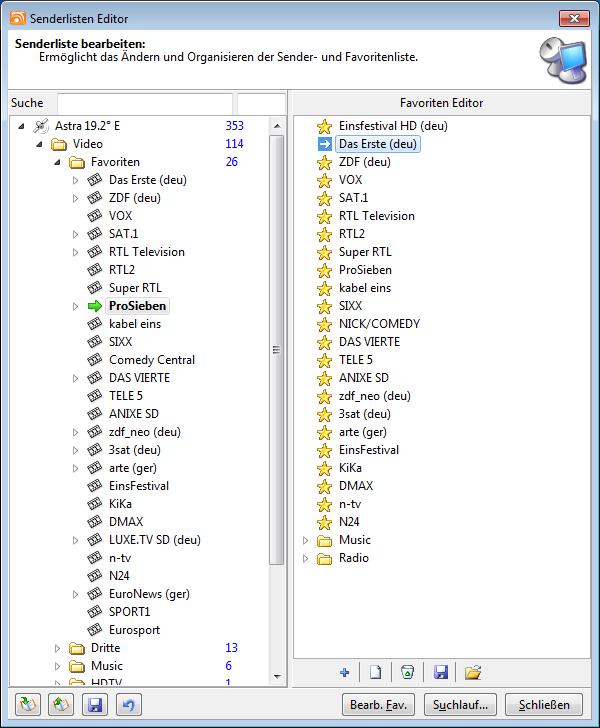Click the star icon next to N24 favorite
The image size is (600, 728).
324,522
